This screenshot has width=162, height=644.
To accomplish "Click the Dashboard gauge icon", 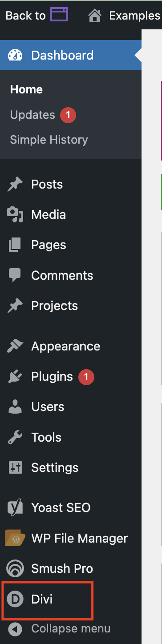I will pos(15,55).
